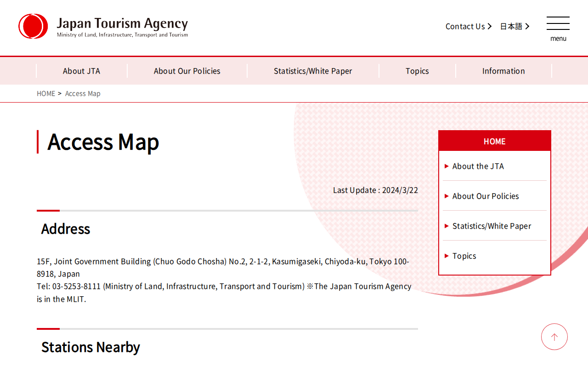Select the Information navigation item
Image resolution: width=588 pixels, height=368 pixels.
(503, 71)
